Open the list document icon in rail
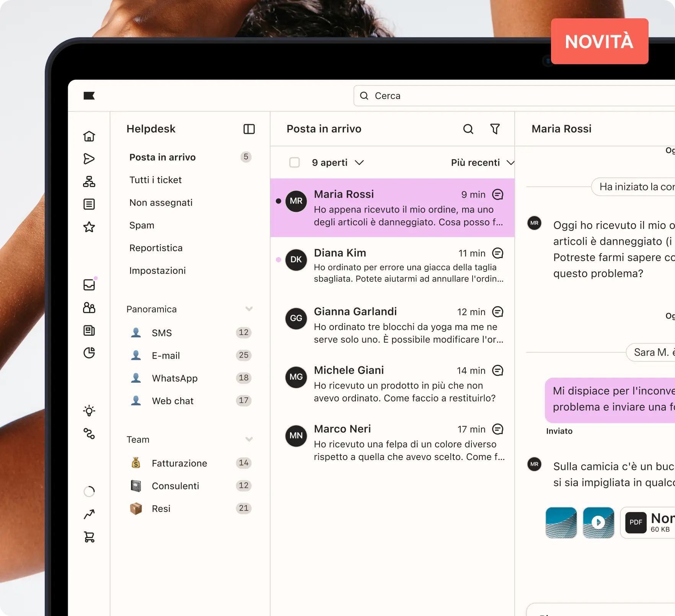The image size is (675, 616). [x=89, y=204]
